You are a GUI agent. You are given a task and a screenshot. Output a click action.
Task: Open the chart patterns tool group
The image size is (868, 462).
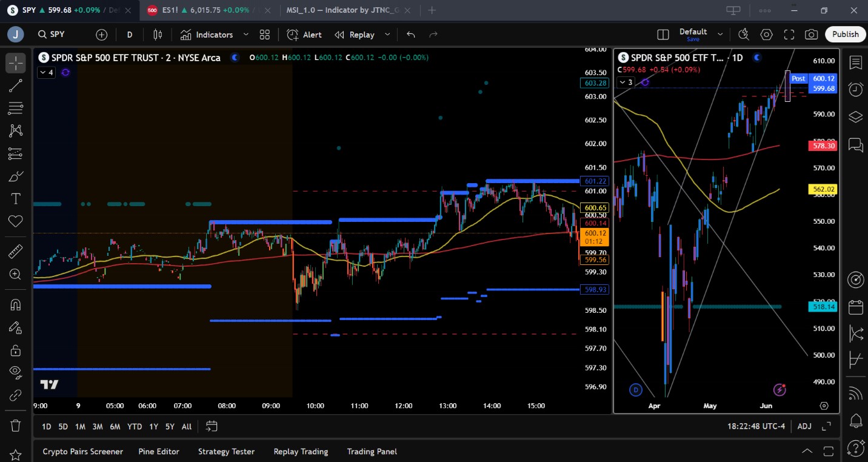pyautogui.click(x=16, y=130)
